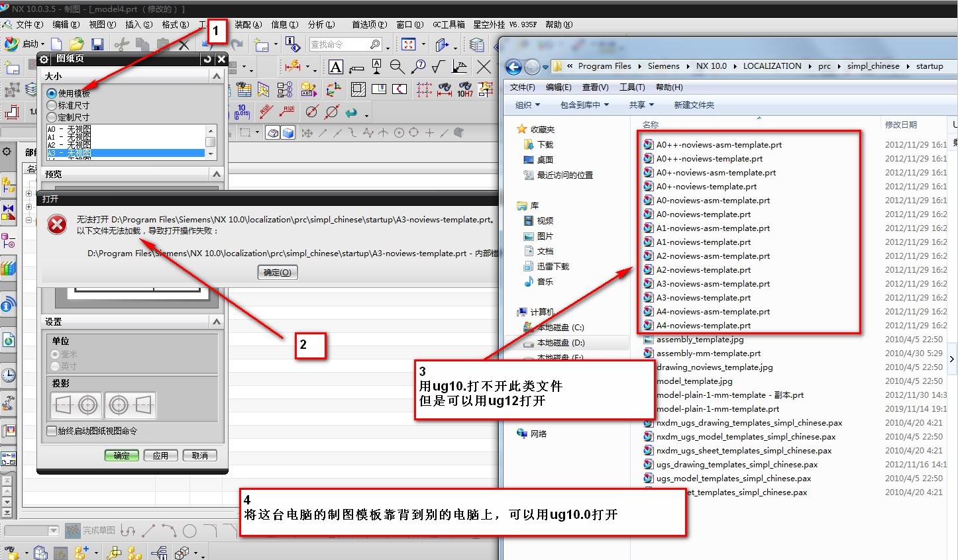The width and height of the screenshot is (958, 560).
Task: Open the 包含到库中 dropdown
Action: pos(584,105)
